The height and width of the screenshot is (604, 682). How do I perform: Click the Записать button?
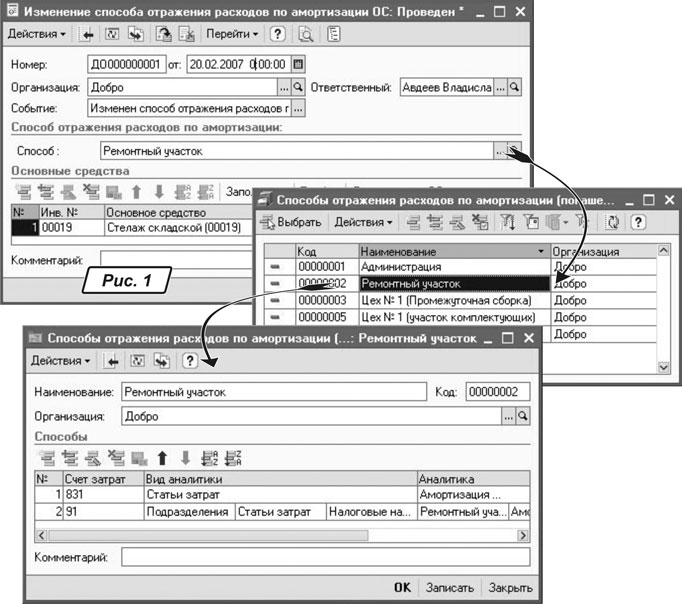point(448,588)
